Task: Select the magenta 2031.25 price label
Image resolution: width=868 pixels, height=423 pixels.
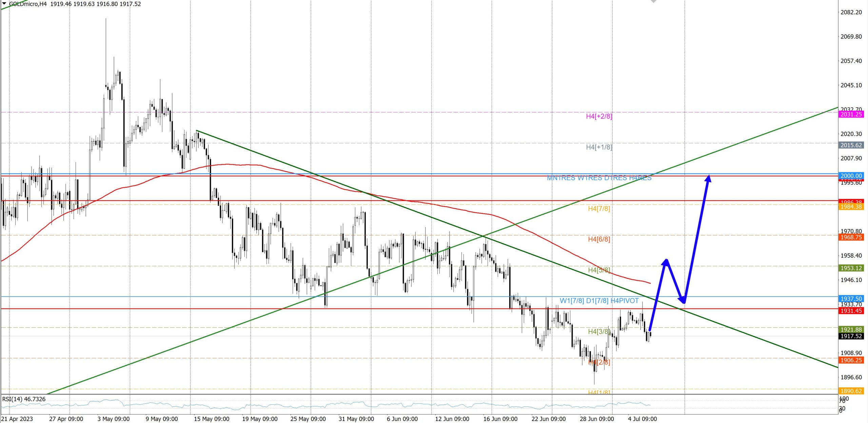Action: point(851,114)
